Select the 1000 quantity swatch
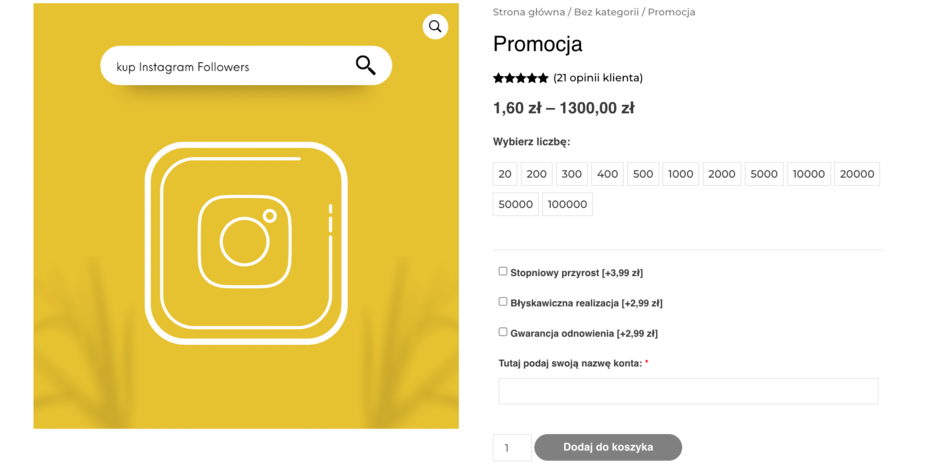 coord(681,174)
